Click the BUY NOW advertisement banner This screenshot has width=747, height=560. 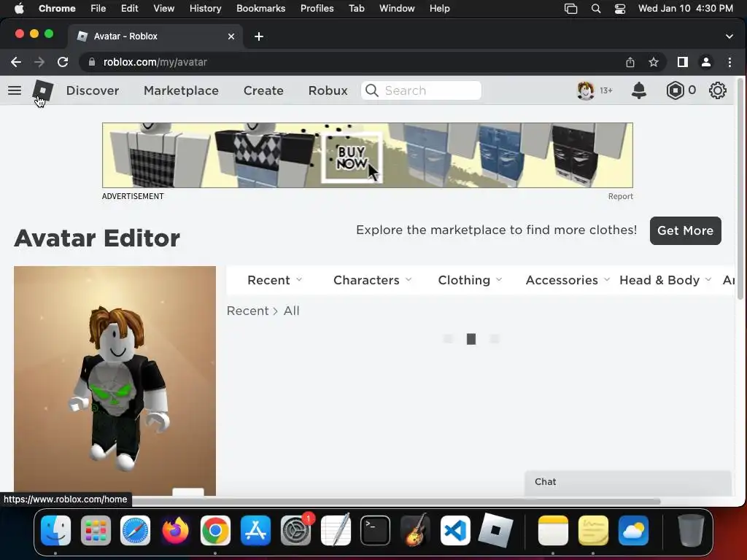click(x=368, y=155)
